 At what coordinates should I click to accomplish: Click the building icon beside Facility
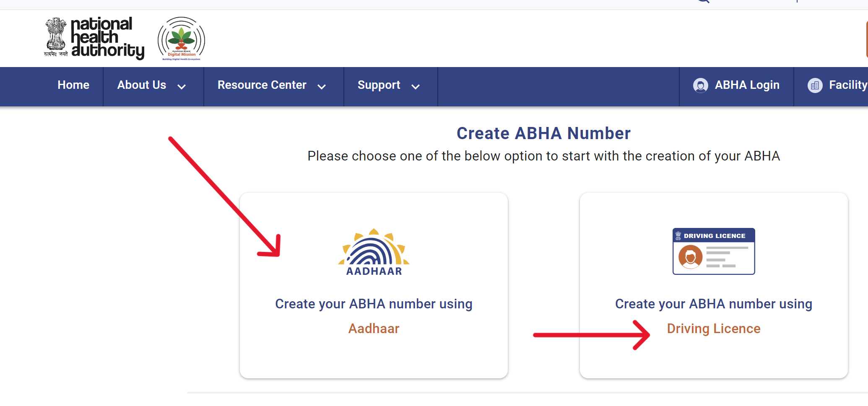pos(815,85)
